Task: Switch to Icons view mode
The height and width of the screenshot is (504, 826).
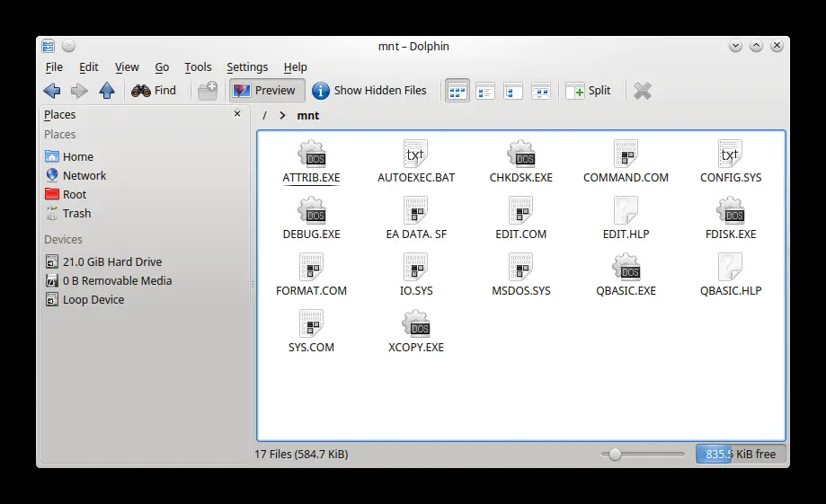Action: (x=457, y=91)
